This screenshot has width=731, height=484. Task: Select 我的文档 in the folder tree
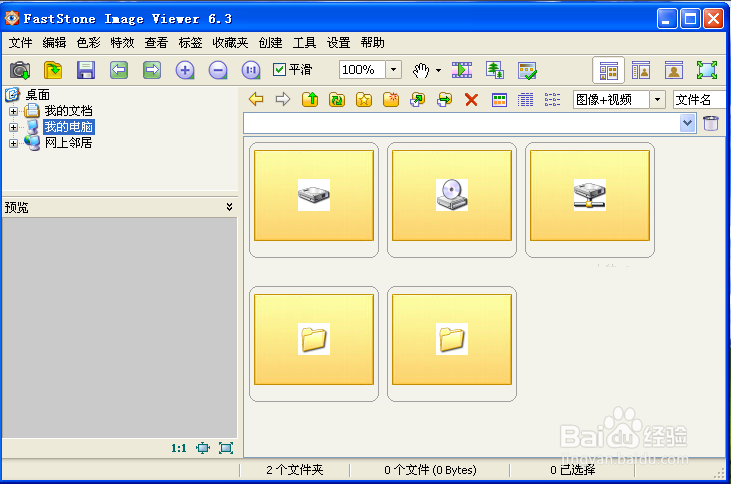pos(69,111)
